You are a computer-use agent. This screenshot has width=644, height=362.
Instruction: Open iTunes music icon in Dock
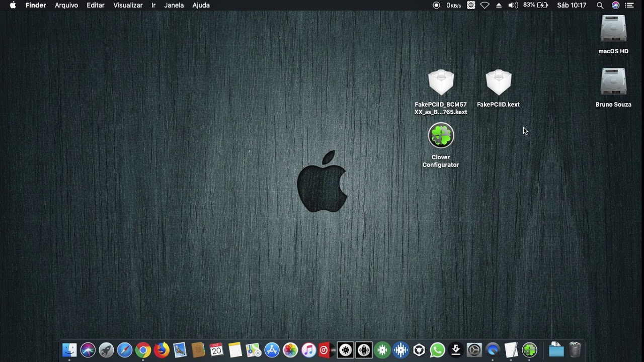tap(308, 350)
